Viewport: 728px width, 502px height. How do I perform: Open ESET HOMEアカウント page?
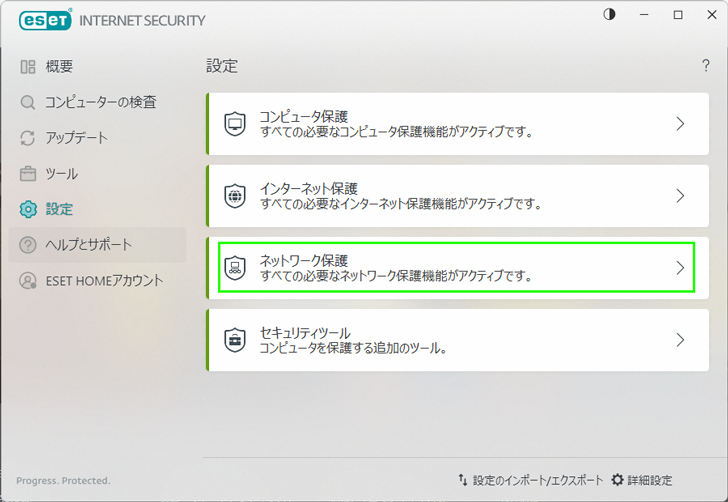(x=104, y=280)
